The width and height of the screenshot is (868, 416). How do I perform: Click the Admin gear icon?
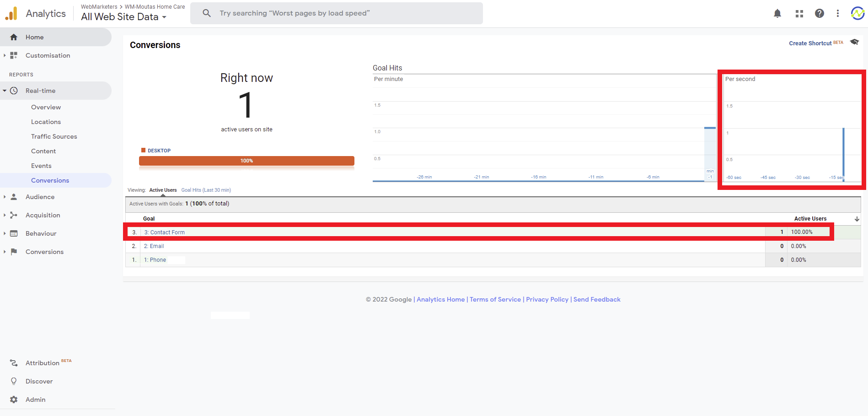click(14, 400)
